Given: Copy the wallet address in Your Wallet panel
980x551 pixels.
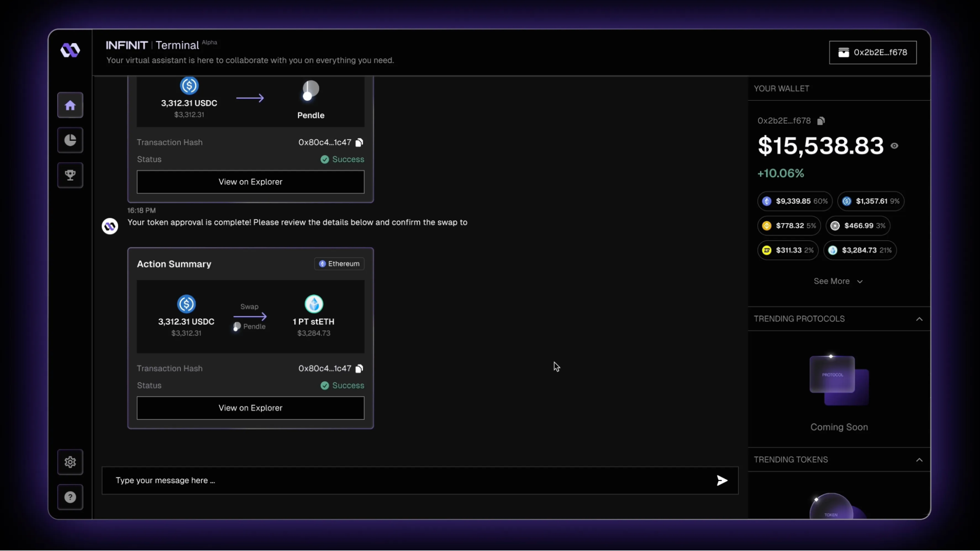Looking at the screenshot, I should [x=821, y=121].
